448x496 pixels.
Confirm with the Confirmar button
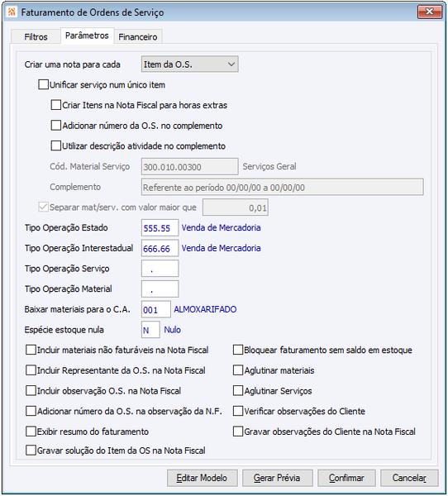pos(346,478)
